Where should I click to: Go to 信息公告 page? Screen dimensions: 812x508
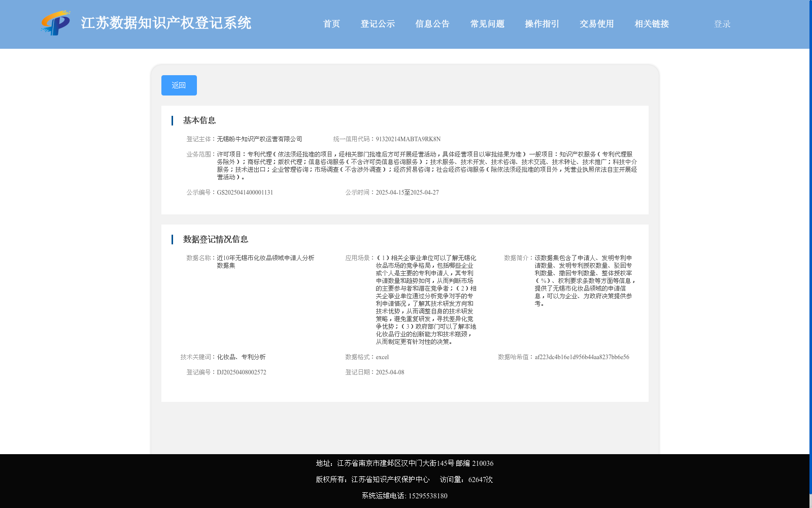(432, 24)
